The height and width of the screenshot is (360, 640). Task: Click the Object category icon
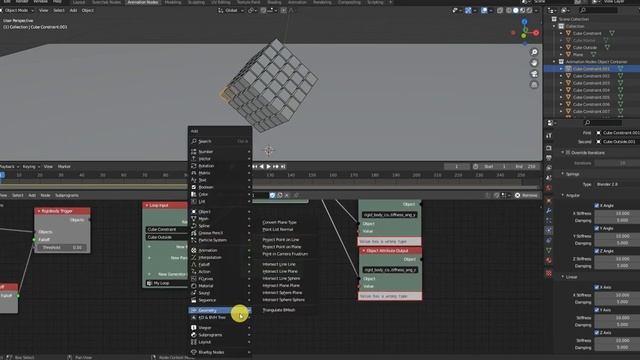tap(194, 211)
